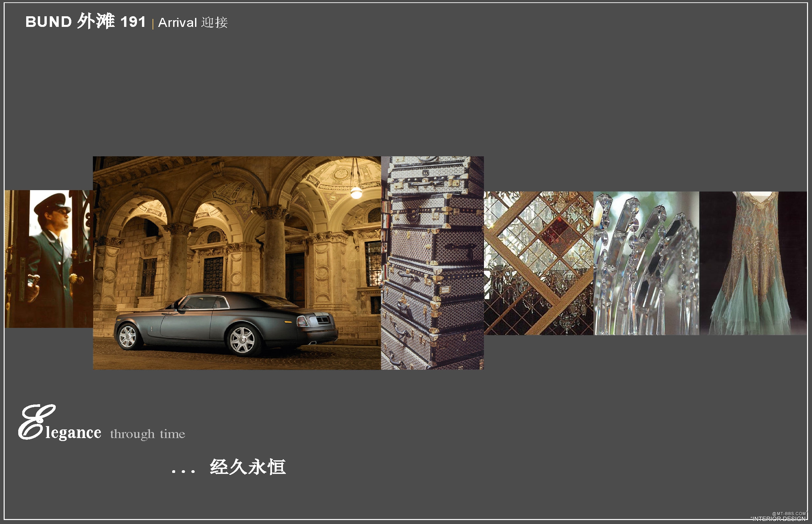Select the crystal chandelier prisms photo
812x524 pixels.
(646, 263)
